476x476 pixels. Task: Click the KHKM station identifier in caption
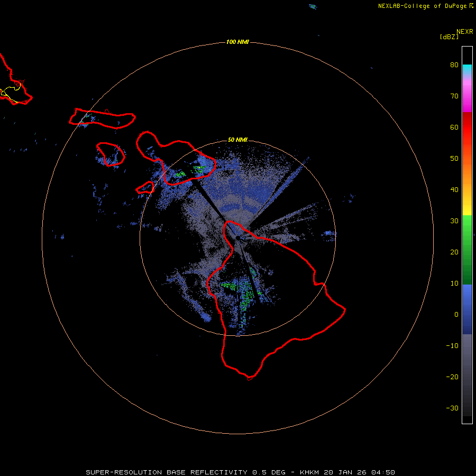click(309, 472)
